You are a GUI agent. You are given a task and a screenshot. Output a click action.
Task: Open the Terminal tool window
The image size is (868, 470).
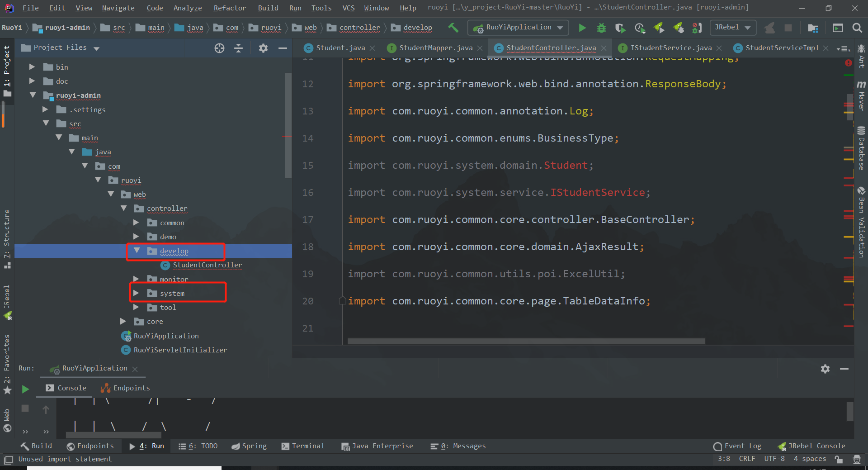tap(303, 446)
